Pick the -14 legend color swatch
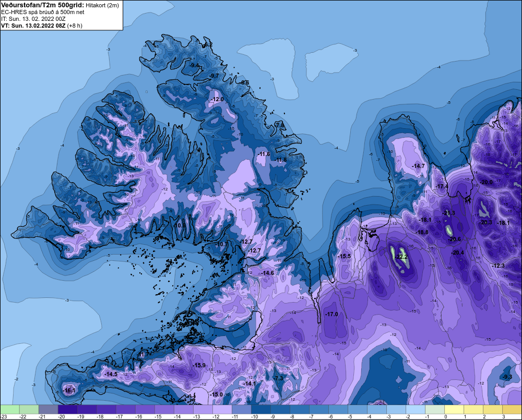This screenshot has width=522, height=420. click(184, 409)
